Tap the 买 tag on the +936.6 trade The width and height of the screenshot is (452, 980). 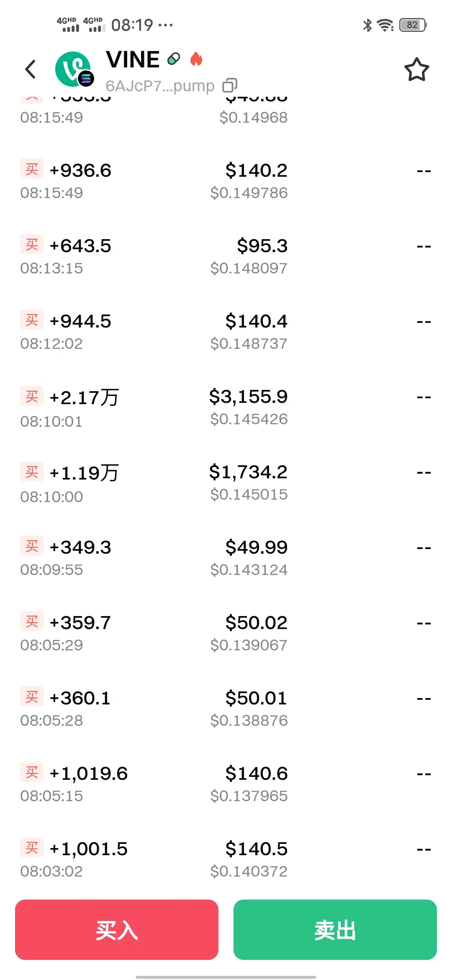click(x=32, y=170)
